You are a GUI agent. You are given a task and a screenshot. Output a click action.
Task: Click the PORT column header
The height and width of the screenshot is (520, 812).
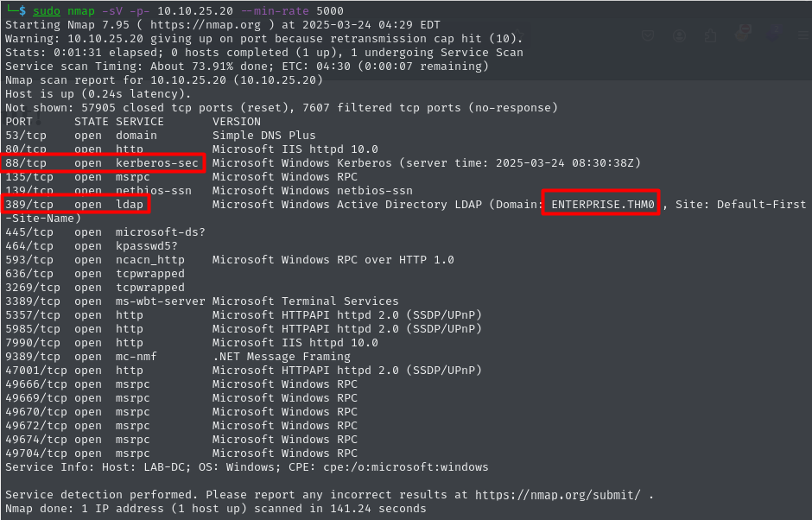coord(19,122)
